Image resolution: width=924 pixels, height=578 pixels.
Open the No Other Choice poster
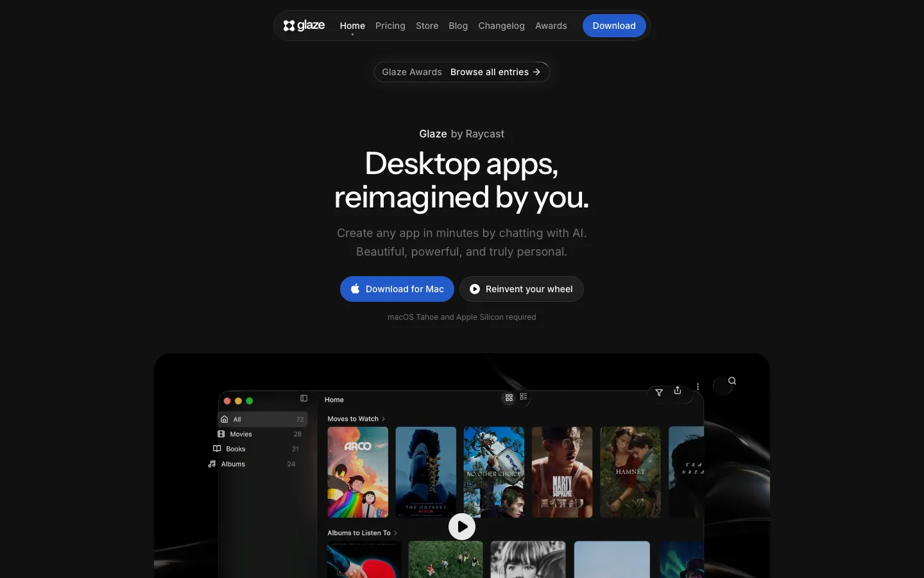click(494, 472)
